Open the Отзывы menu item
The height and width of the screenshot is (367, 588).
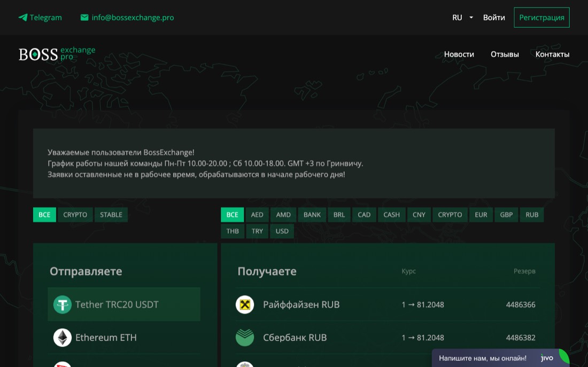pyautogui.click(x=505, y=54)
